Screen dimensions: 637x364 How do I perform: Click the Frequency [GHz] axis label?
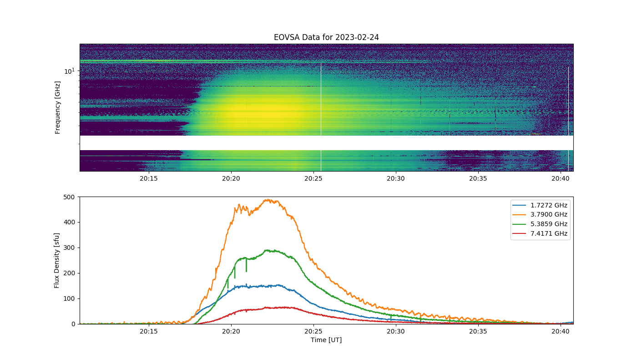tap(57, 107)
